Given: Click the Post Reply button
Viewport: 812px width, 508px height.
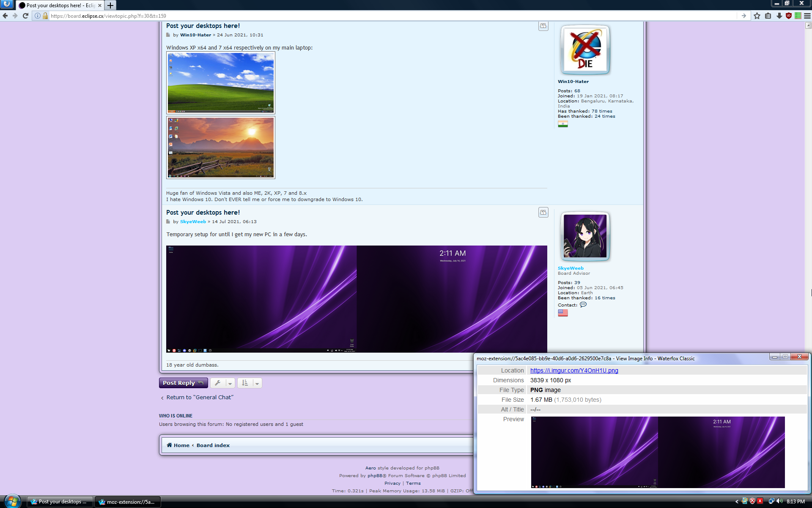Looking at the screenshot, I should pos(183,383).
